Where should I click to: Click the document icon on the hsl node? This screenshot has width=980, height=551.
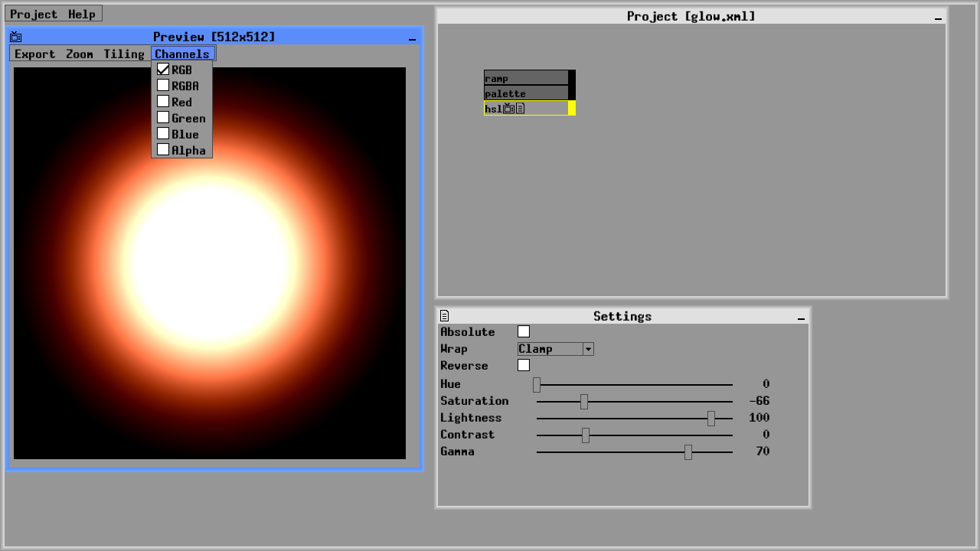point(519,108)
